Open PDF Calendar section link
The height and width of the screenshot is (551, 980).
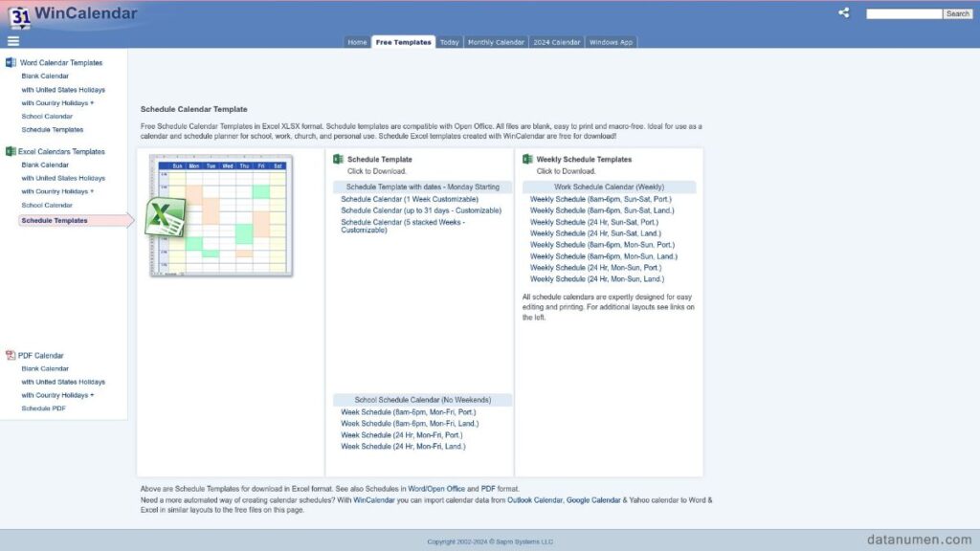tap(40, 356)
